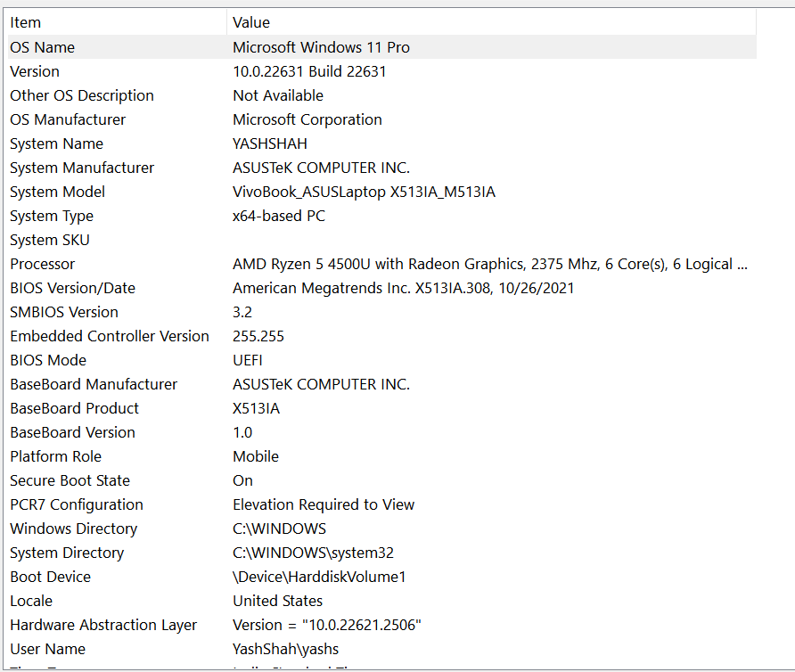795x672 pixels.
Task: Select the Embedded Controller Version row
Action: pos(110,336)
